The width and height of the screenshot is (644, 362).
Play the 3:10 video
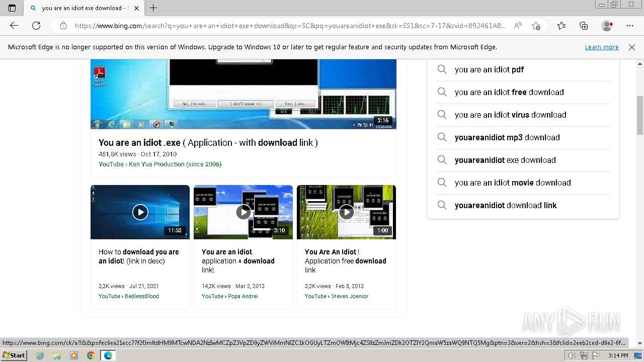(243, 212)
